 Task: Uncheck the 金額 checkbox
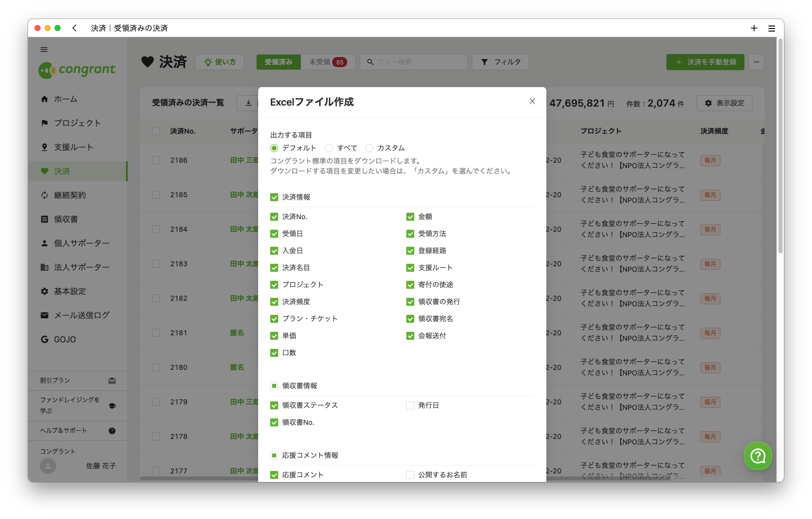point(410,217)
